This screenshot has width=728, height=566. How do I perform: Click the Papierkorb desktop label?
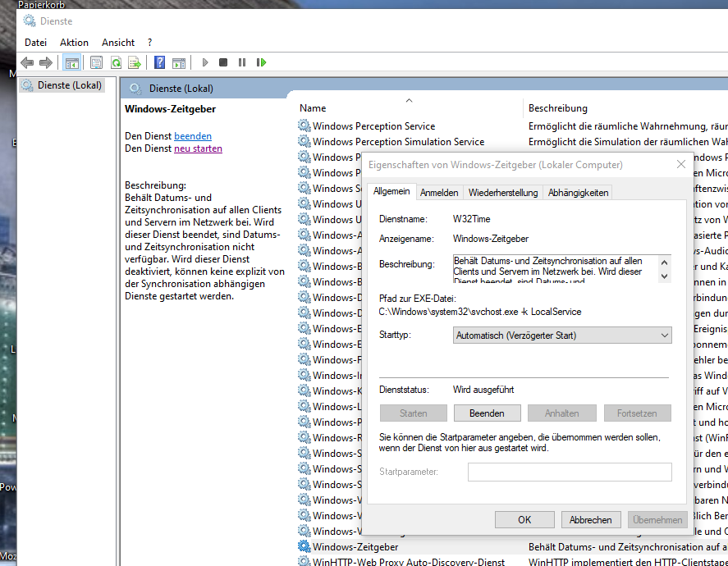pyautogui.click(x=41, y=5)
